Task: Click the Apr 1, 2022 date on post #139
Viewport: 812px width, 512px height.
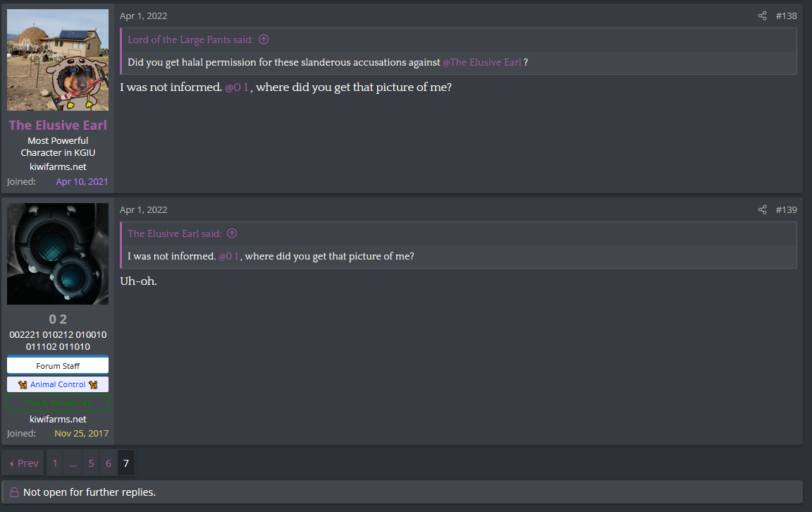Action: click(x=144, y=209)
